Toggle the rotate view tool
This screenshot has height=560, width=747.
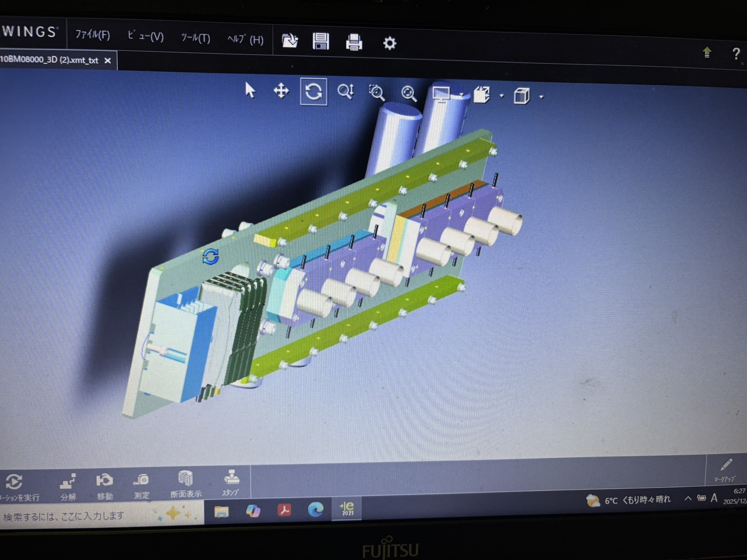click(313, 92)
